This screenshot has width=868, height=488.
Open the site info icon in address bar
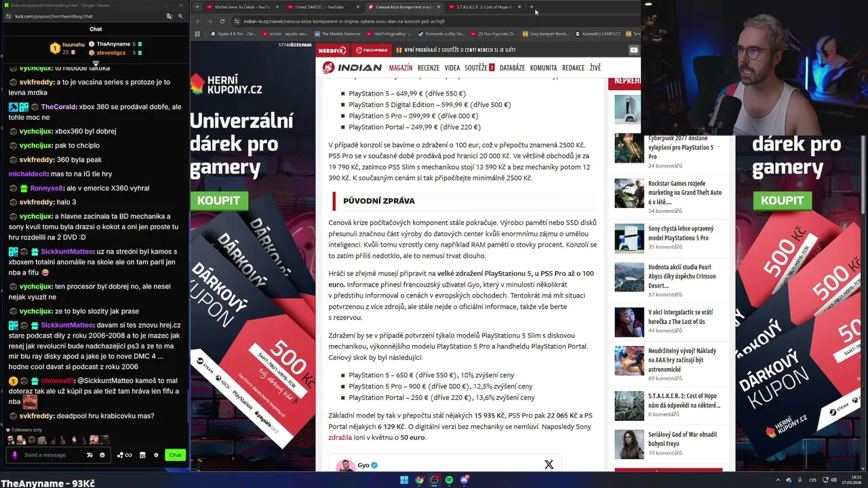click(237, 21)
